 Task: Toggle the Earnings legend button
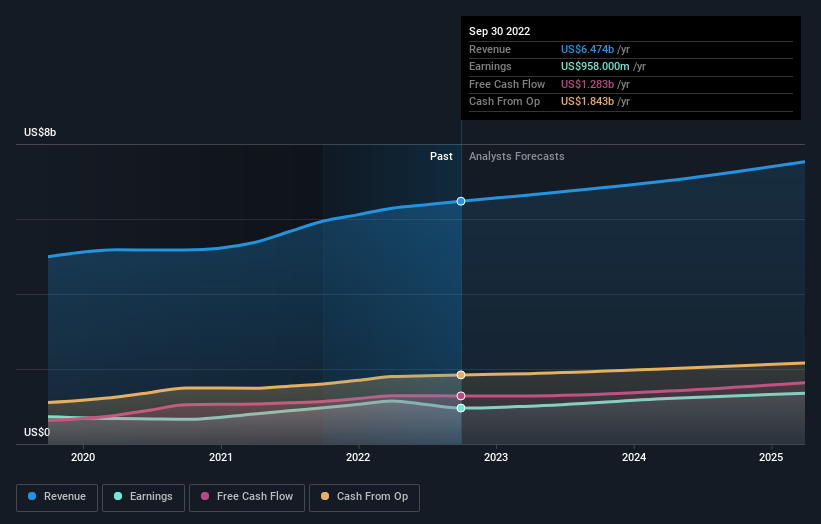[143, 497]
